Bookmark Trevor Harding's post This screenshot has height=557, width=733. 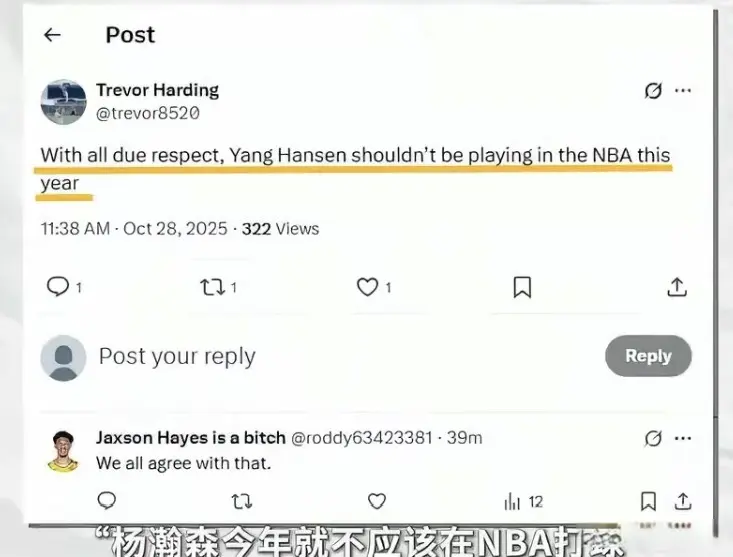522,287
